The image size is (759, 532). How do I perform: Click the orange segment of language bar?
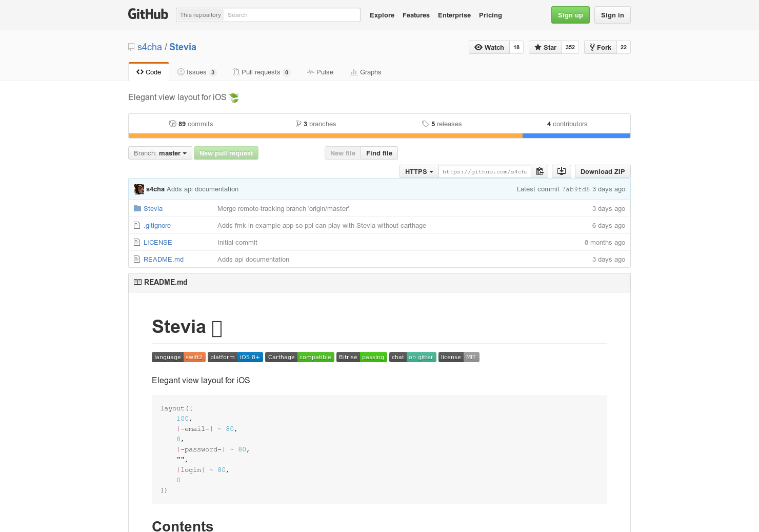point(326,136)
